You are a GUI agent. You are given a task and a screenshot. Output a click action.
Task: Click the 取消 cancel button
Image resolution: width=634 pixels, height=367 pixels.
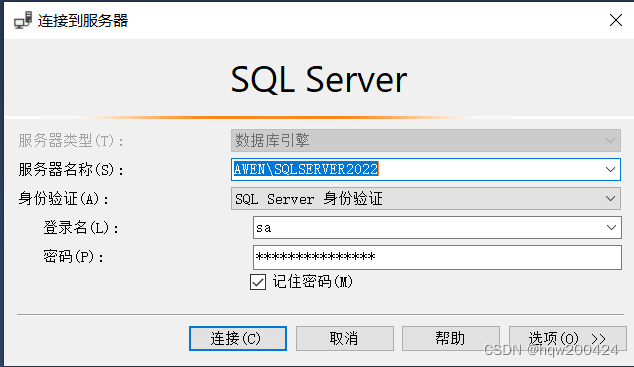[x=344, y=338]
